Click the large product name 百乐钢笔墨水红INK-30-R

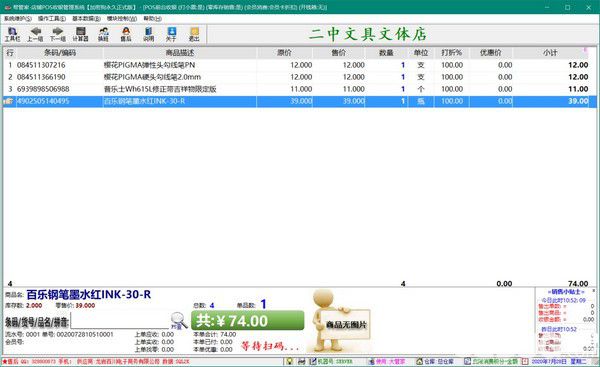[89, 294]
